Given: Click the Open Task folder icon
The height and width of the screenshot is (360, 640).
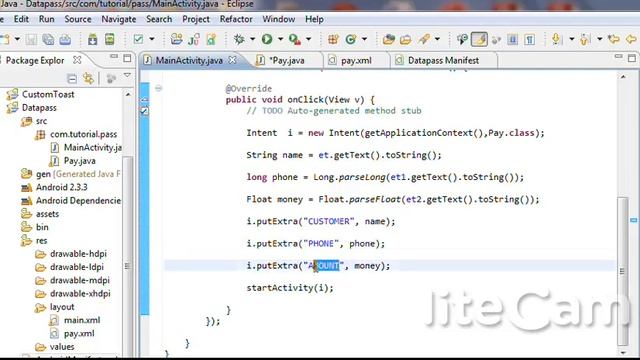Looking at the screenshot, I should [406, 40].
